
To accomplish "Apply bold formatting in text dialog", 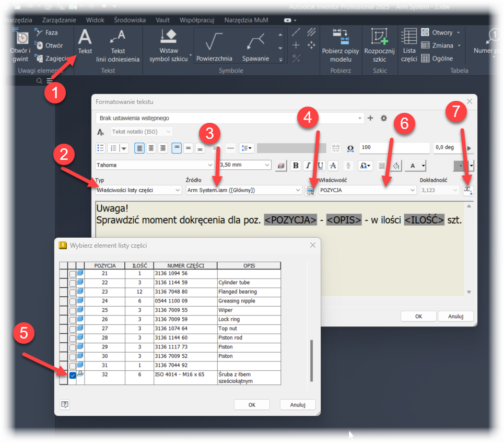I will 296,166.
